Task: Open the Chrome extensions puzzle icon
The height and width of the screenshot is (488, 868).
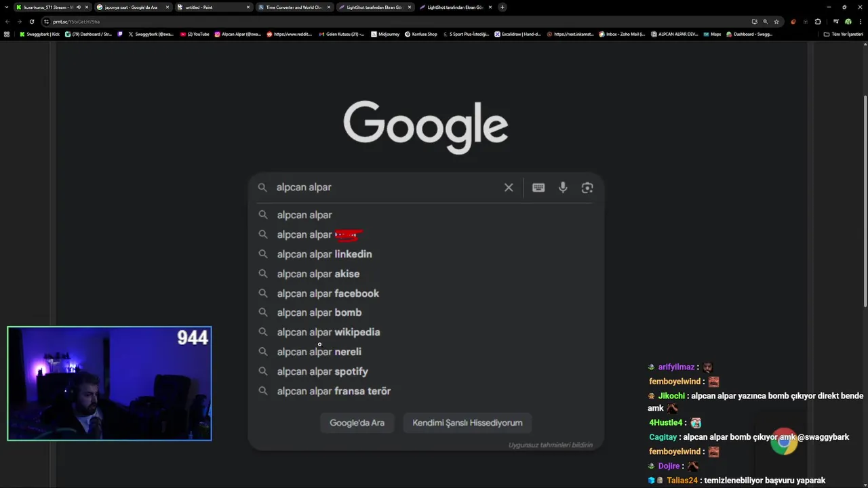Action: (x=818, y=22)
